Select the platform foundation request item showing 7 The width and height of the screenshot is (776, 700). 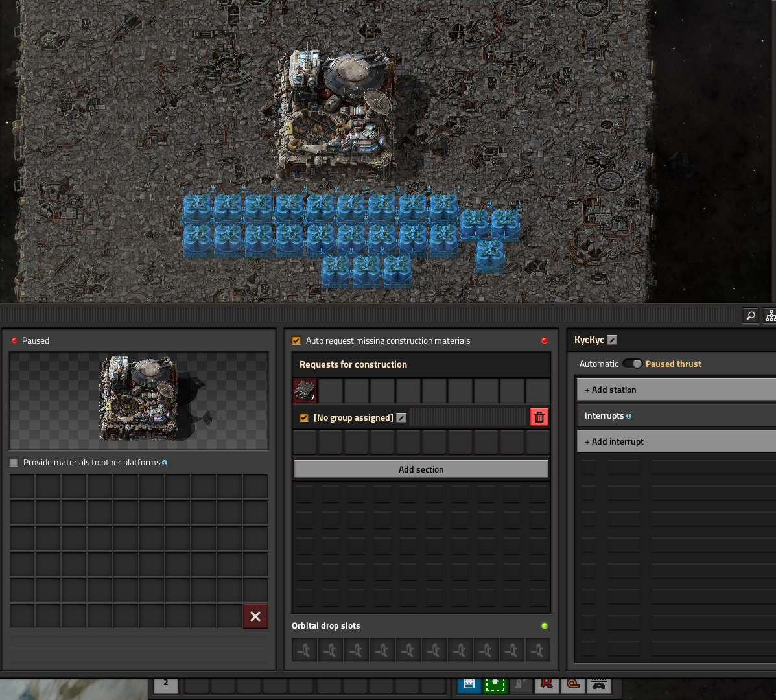[x=305, y=391]
